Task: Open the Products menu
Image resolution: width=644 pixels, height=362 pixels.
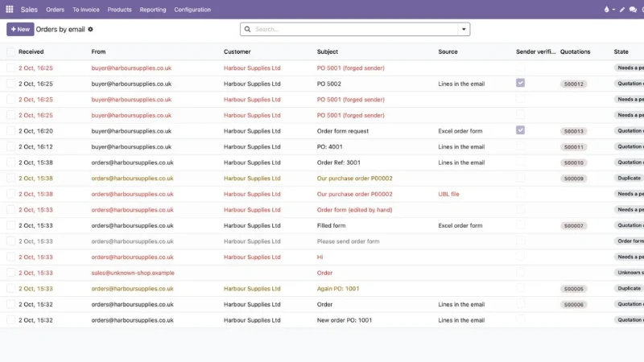Action: pos(119,10)
